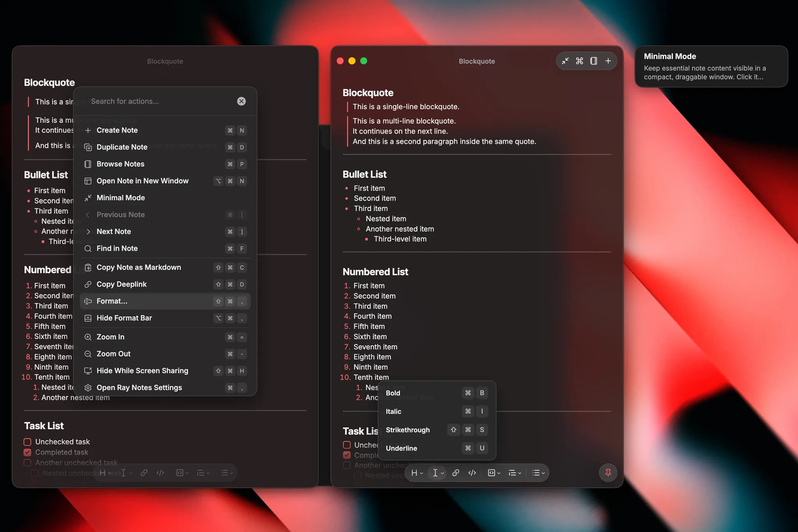Click the 'Task List' heading in left window
The image size is (798, 532).
pos(44,426)
